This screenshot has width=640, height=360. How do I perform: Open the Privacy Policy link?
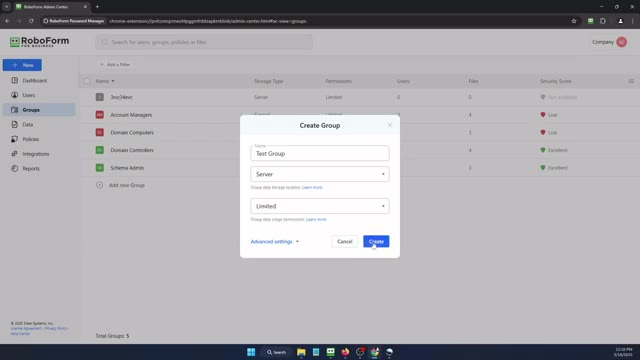click(x=56, y=328)
